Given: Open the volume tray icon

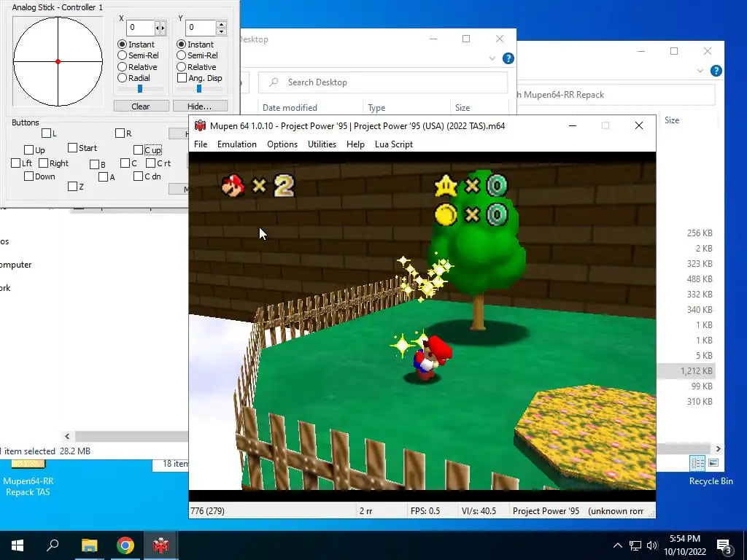Looking at the screenshot, I should pos(652,545).
